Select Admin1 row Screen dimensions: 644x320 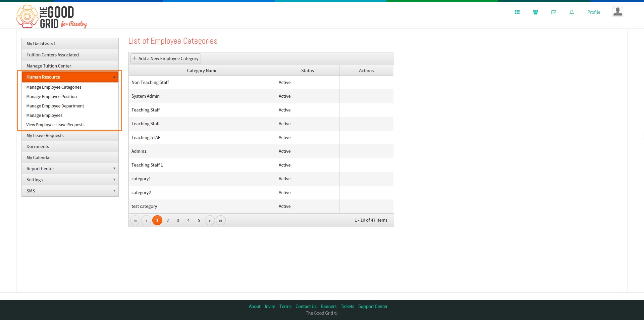(261, 151)
